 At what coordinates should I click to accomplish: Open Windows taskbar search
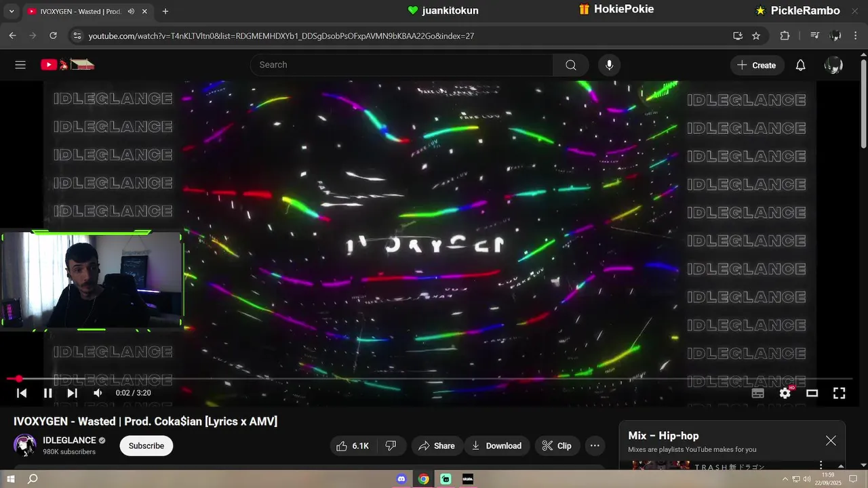[x=33, y=479]
